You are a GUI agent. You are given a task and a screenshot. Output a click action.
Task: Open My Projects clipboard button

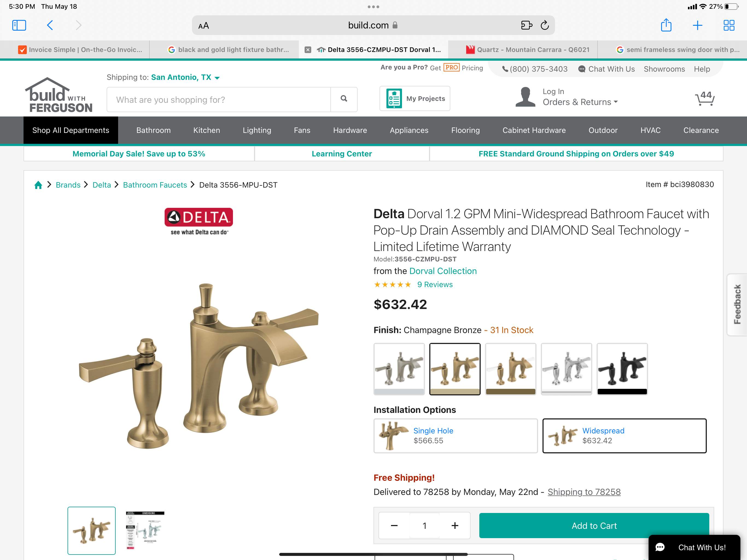pos(415,98)
